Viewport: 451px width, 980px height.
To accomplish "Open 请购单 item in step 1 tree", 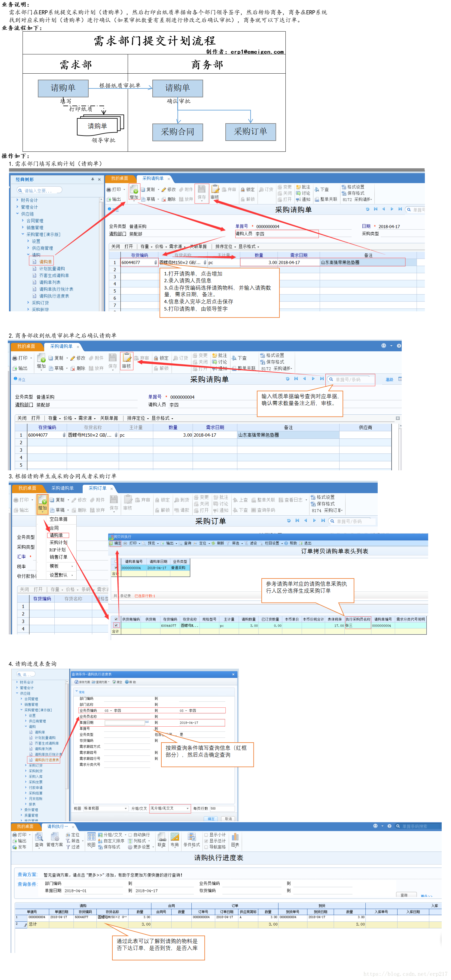I will [x=45, y=262].
